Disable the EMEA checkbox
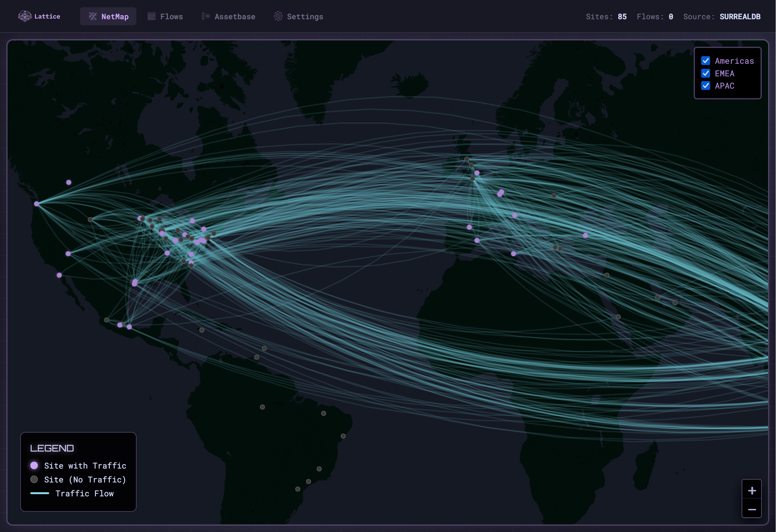Viewport: 776px width, 532px height. coord(706,73)
